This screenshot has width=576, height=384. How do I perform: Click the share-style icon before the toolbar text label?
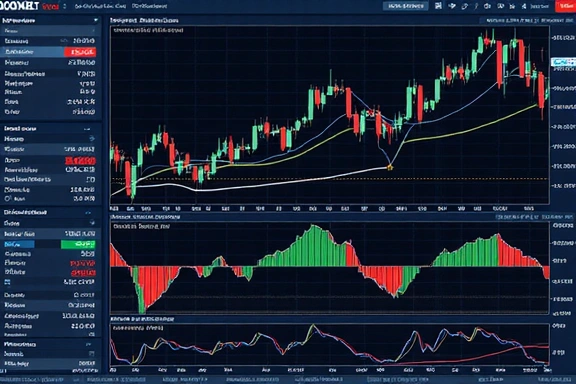coord(524,6)
